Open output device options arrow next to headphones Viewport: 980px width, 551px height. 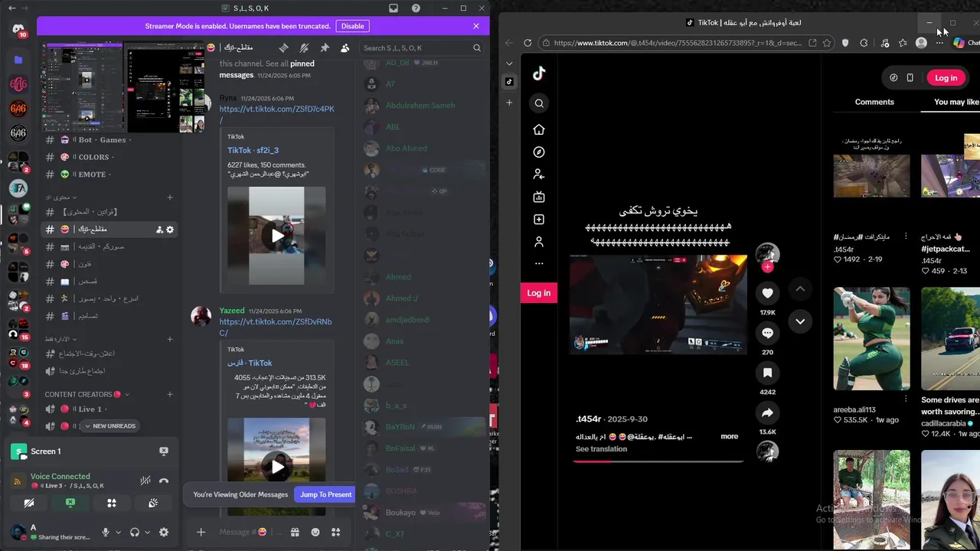(147, 533)
